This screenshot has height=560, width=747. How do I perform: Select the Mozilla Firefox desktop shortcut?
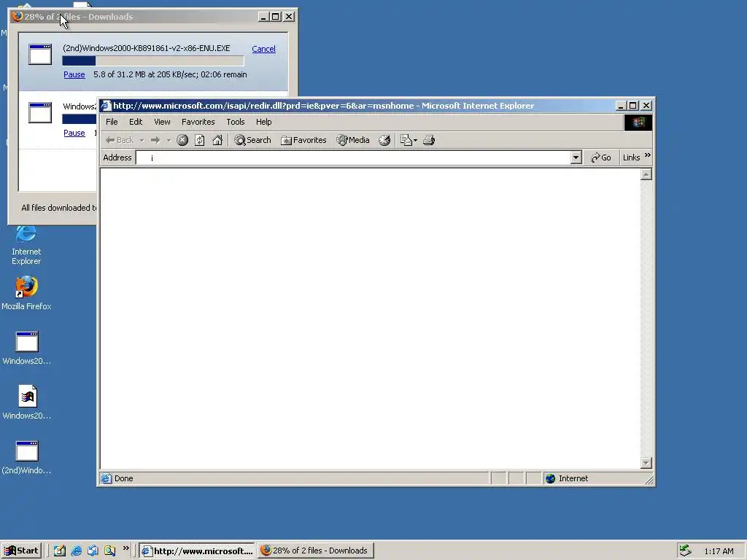pos(26,293)
